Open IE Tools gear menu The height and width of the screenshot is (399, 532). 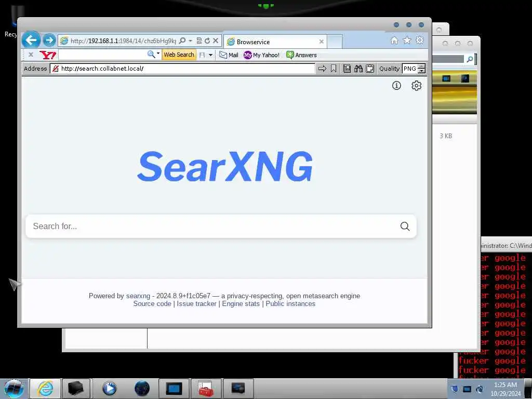420,41
